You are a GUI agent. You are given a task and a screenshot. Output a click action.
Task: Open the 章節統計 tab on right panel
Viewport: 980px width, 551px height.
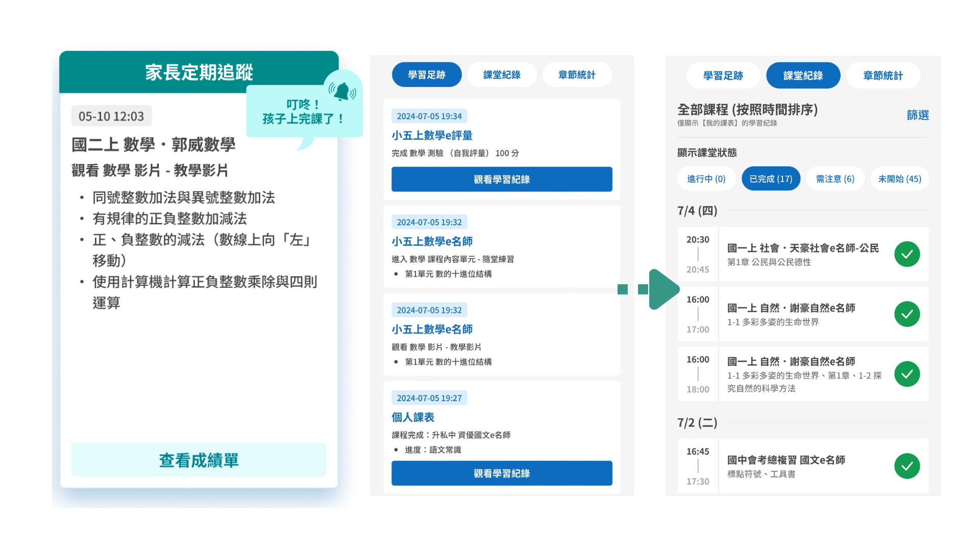(x=883, y=75)
